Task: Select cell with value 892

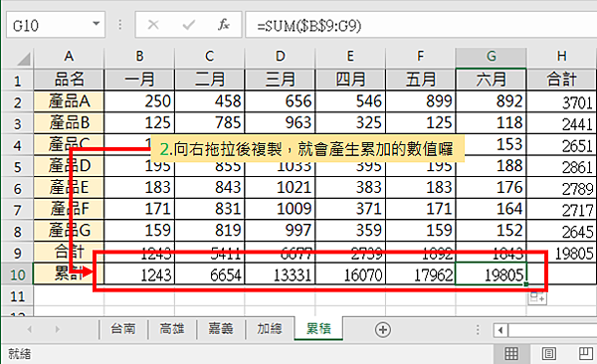Action: point(492,101)
